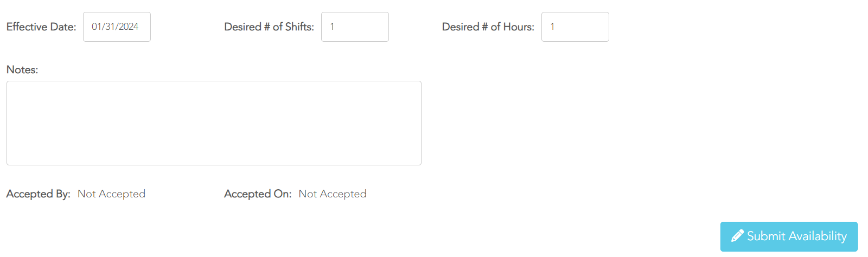Click the Effective Date label
Screen dimensions: 868x257
point(41,27)
